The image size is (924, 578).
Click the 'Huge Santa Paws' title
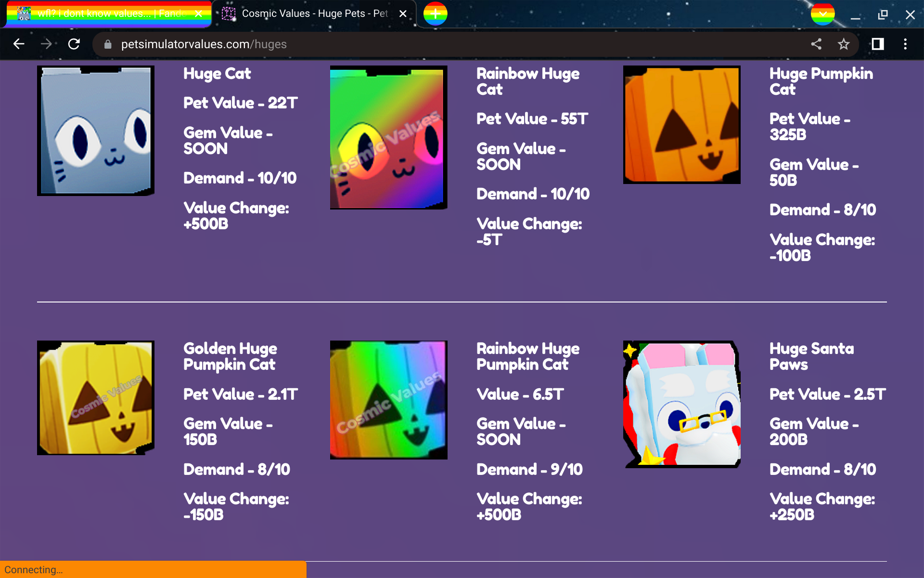812,356
